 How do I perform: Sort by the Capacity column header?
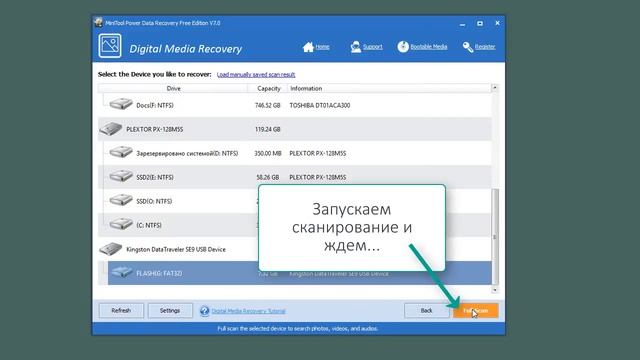click(268, 89)
